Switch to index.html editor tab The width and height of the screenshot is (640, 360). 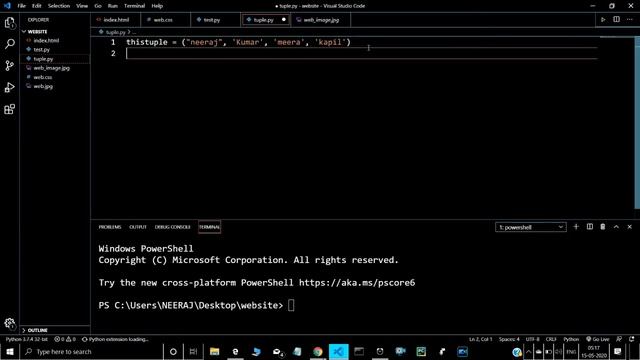(x=116, y=20)
